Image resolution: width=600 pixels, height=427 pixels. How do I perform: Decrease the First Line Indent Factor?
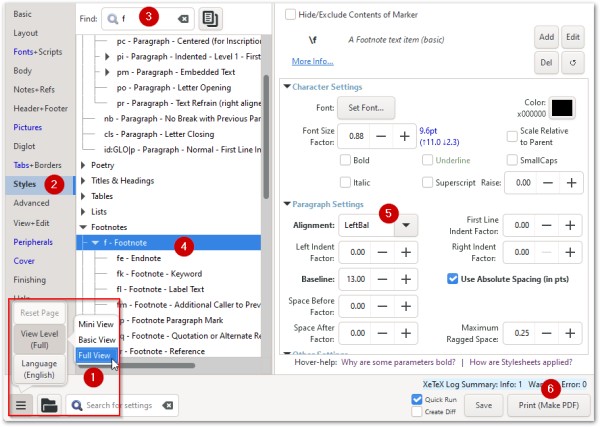546,225
